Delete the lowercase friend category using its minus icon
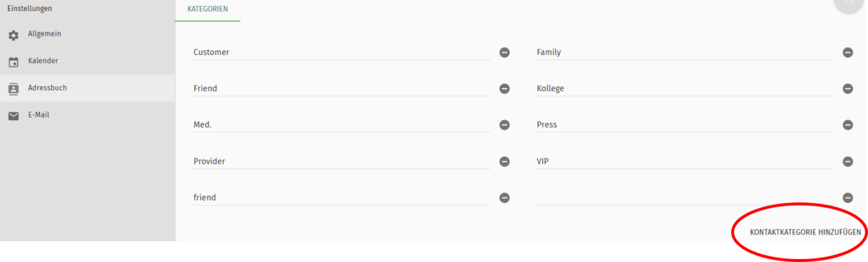 click(505, 198)
